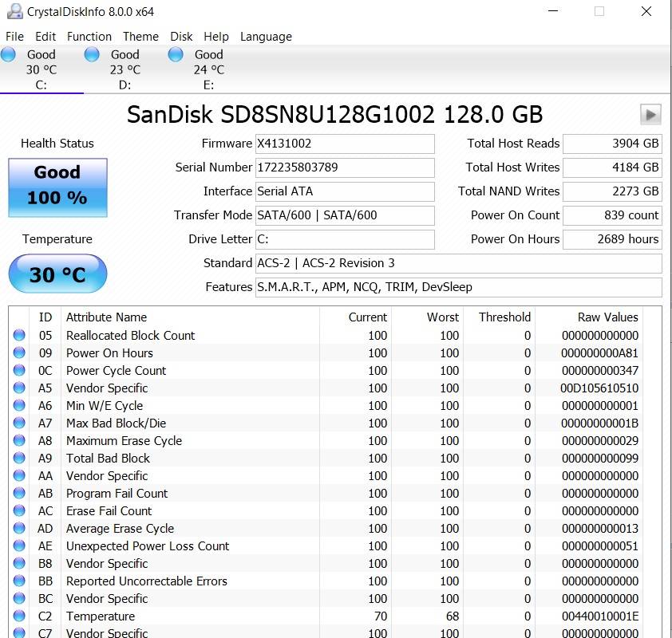Screen dimensions: 672x638
Task: Click the blue status orb for drive D:
Action: coord(92,54)
